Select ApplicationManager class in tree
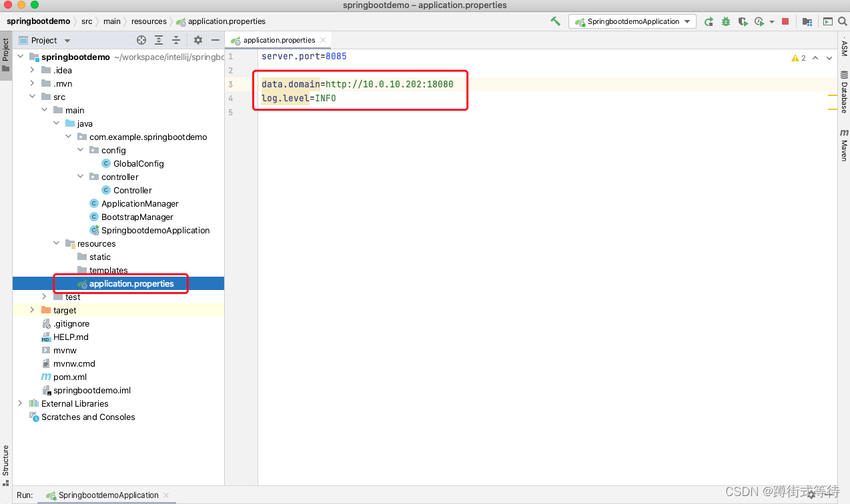This screenshot has width=850, height=504. coord(139,203)
